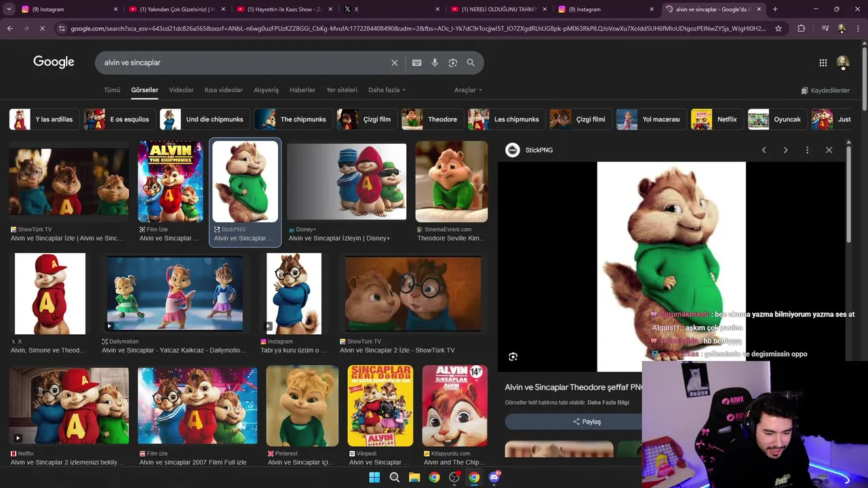This screenshot has width=868, height=488.
Task: Open SinemaEvreni Theodore Seville thumbnail
Action: 452,182
